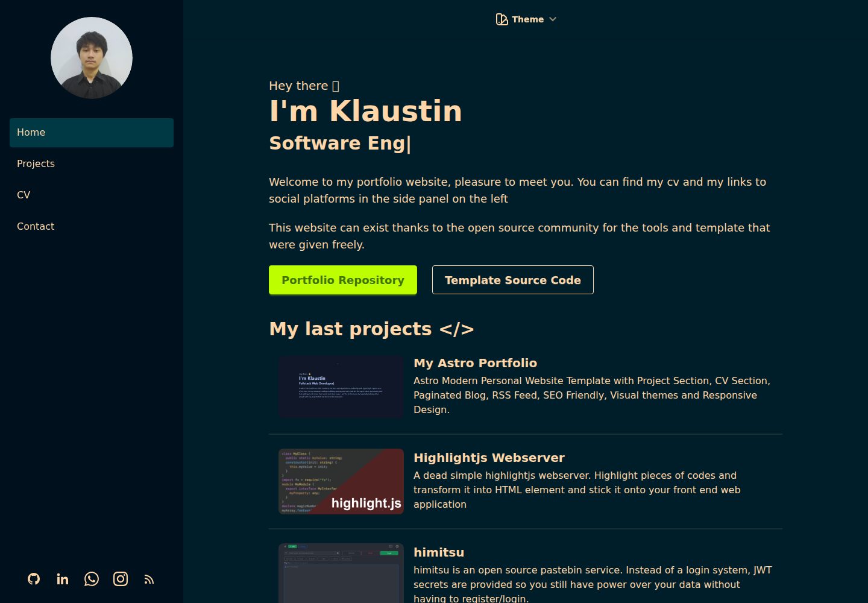This screenshot has height=603, width=868.
Task: Click the My Astro Portfolio thumbnail
Action: [341, 387]
